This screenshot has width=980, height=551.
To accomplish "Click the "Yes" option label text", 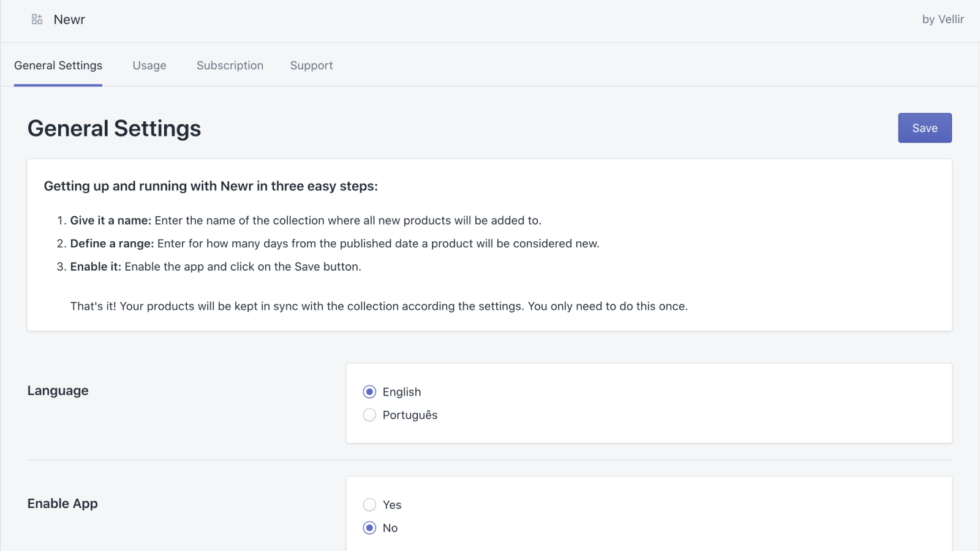I will click(x=392, y=504).
